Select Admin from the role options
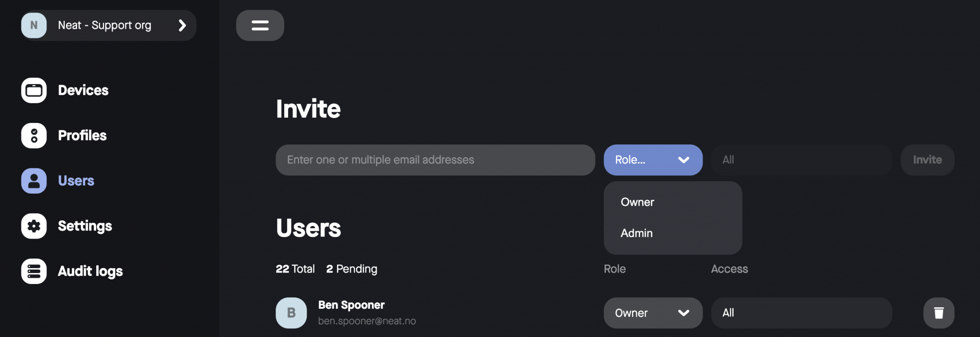The image size is (980, 337). point(636,233)
